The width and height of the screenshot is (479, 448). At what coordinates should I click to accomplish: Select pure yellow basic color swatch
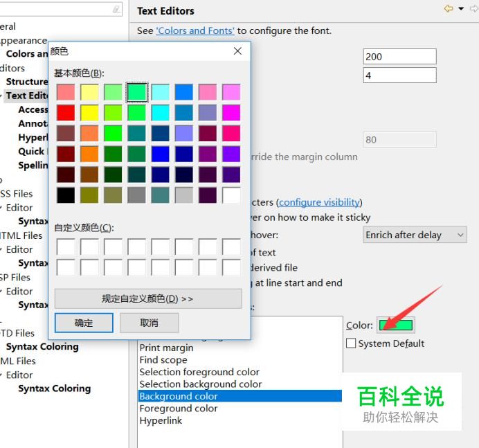pyautogui.click(x=89, y=112)
